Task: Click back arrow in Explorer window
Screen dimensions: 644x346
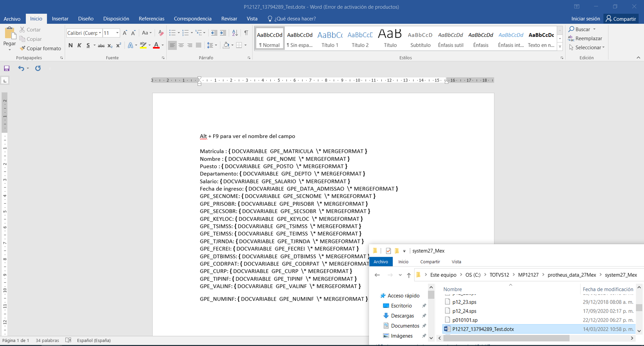Action: click(x=377, y=275)
